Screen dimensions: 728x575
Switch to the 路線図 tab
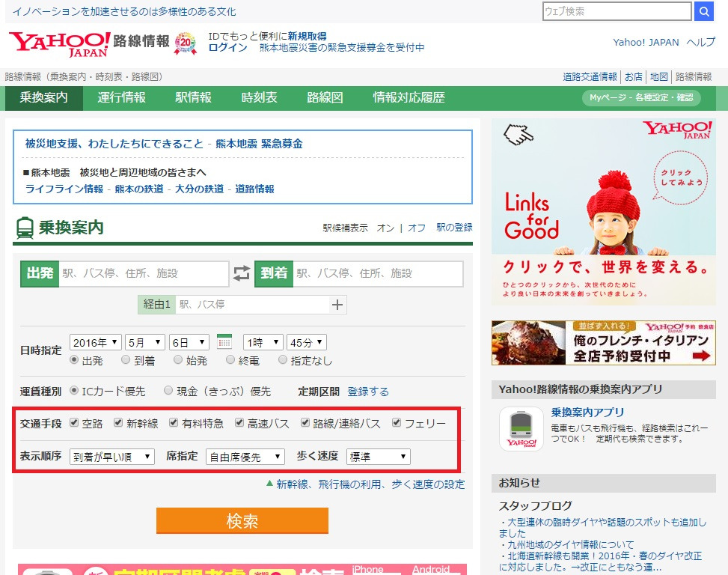(x=325, y=97)
